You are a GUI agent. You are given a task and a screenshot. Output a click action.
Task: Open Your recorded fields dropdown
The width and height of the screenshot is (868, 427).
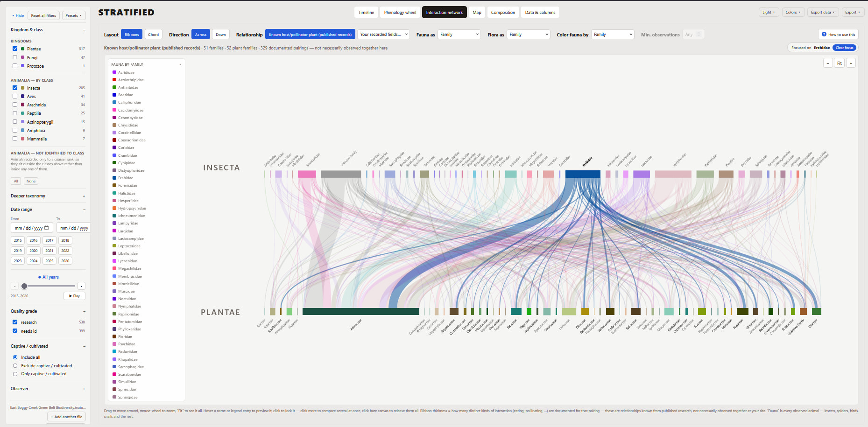pos(383,35)
